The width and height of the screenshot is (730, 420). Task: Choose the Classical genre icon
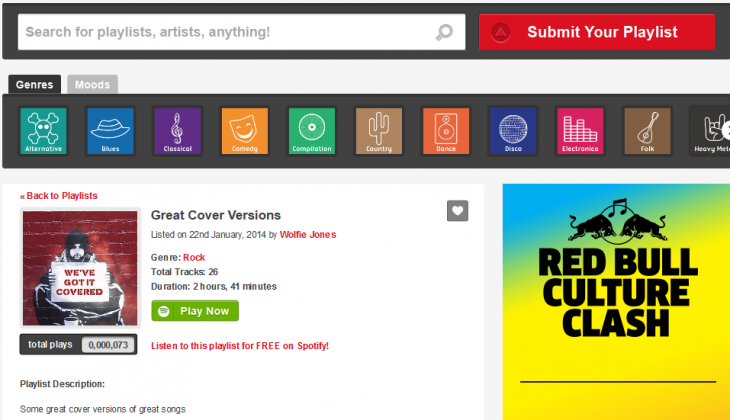click(x=177, y=131)
